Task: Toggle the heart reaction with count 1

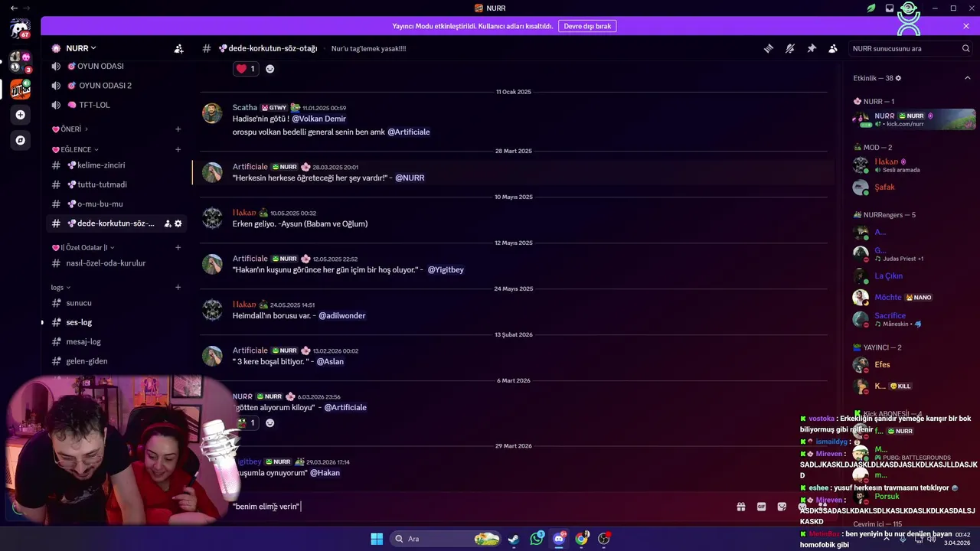Action: (246, 69)
